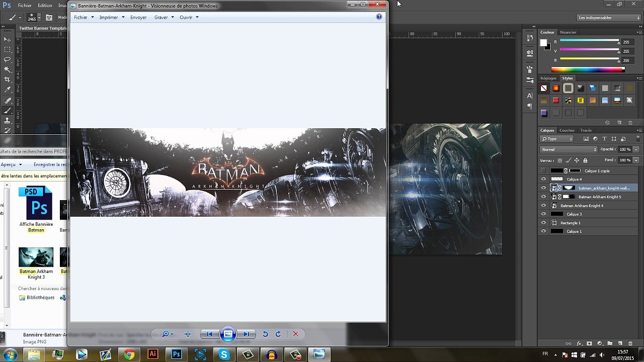
Task: Open the Normal blend mode dropdown
Action: click(x=569, y=149)
